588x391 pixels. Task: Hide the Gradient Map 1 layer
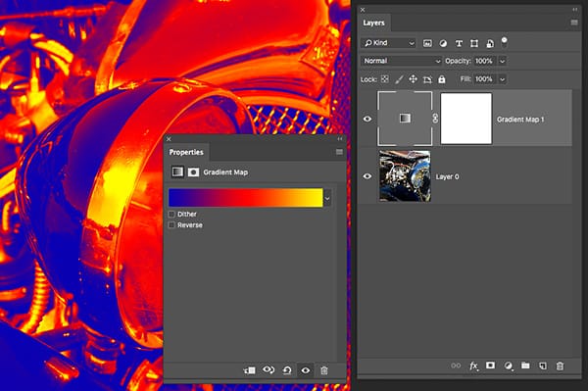pyautogui.click(x=367, y=119)
